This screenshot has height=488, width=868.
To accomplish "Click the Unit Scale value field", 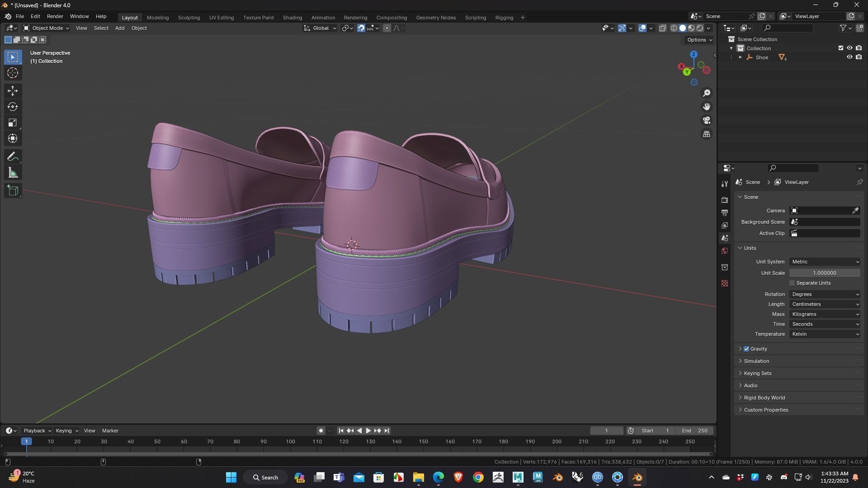I will point(825,273).
